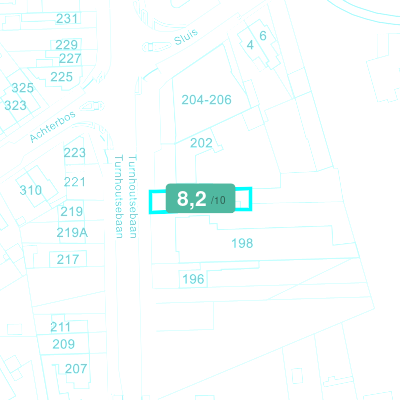400x400 pixels.
Task: Click house number 223
Action: [x=75, y=153]
